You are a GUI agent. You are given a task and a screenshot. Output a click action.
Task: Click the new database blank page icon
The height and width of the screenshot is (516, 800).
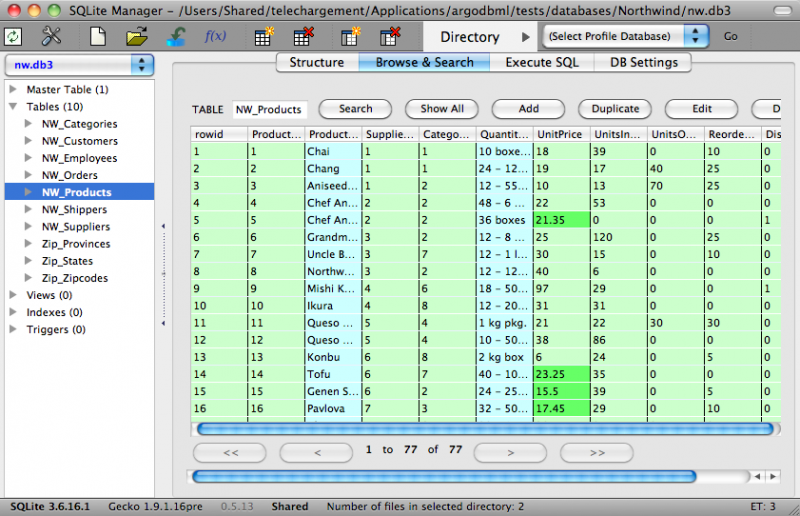point(98,37)
